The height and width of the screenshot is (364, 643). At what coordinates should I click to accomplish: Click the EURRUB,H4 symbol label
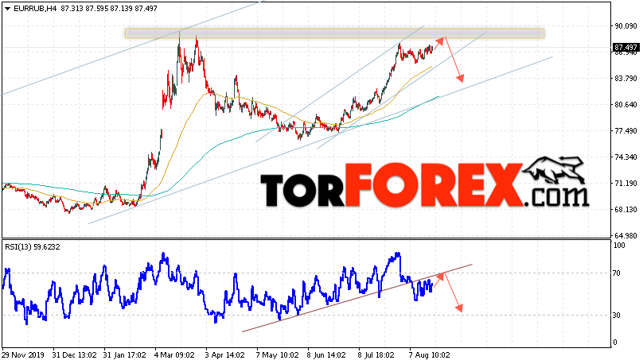35,9
